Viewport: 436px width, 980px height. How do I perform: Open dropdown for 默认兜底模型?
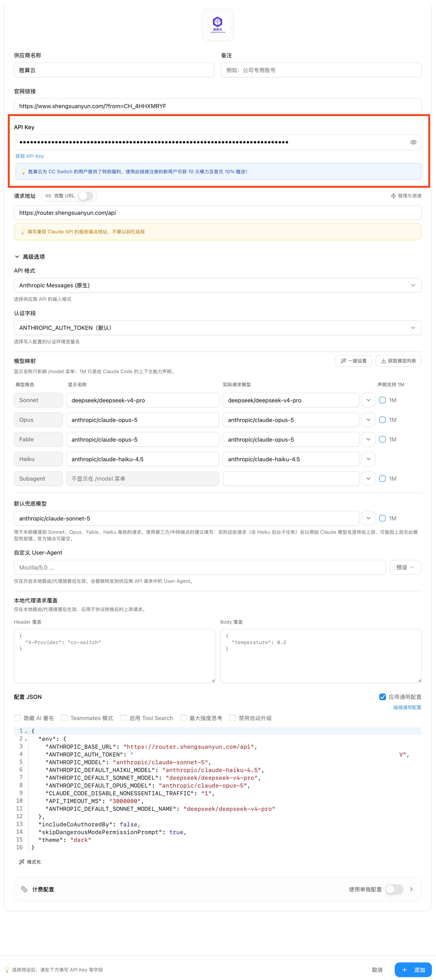(x=368, y=519)
